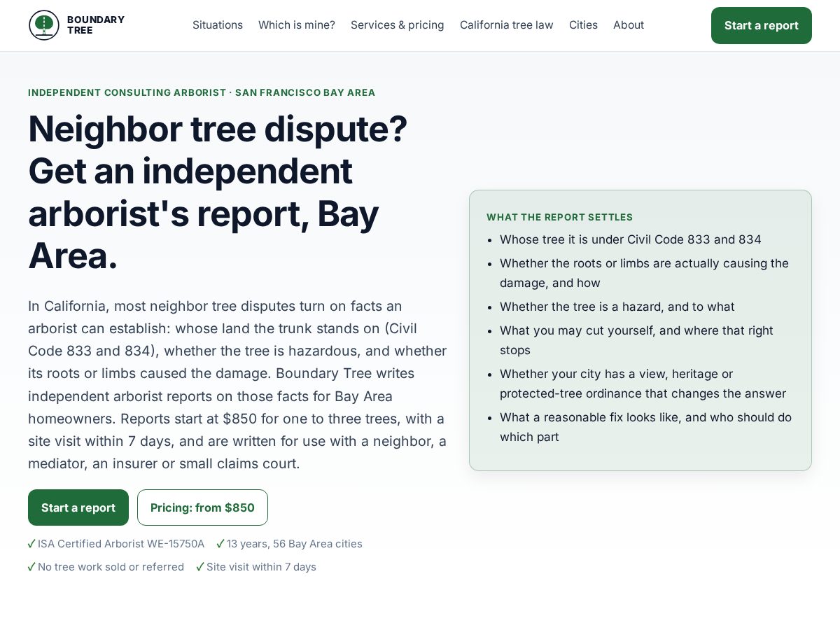Select text 'Site visit within 7 days'
The width and height of the screenshot is (840, 630).
coord(261,567)
